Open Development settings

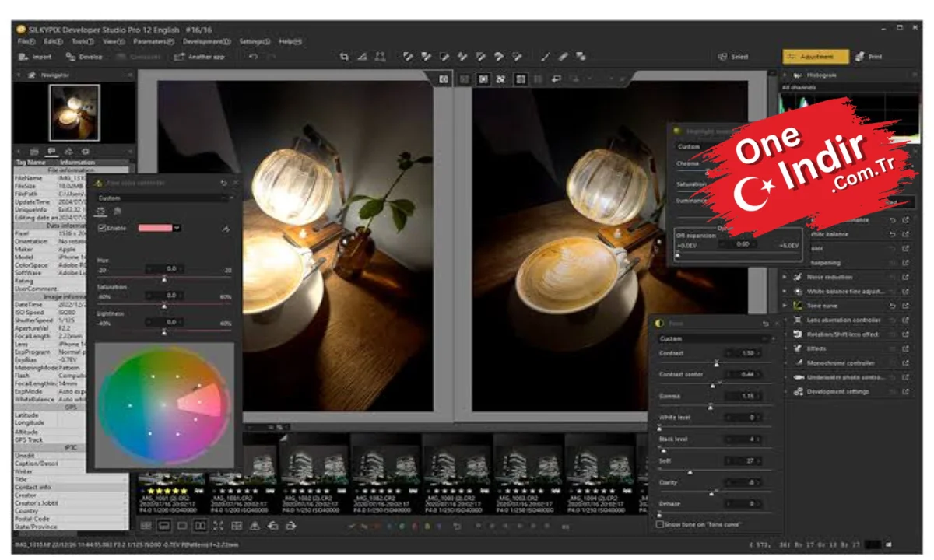837,391
